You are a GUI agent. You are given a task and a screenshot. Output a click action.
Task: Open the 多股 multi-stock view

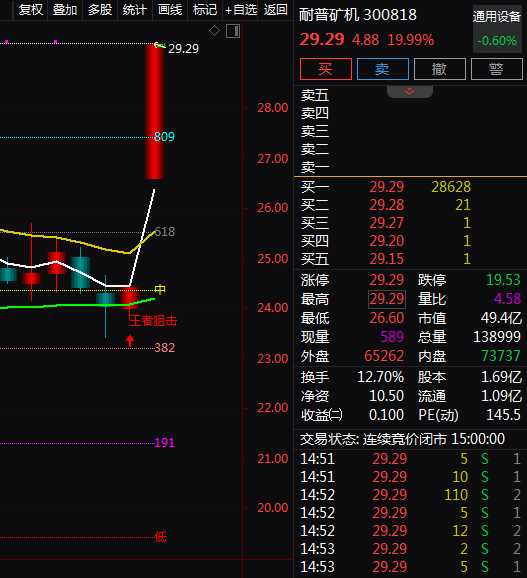(100, 10)
